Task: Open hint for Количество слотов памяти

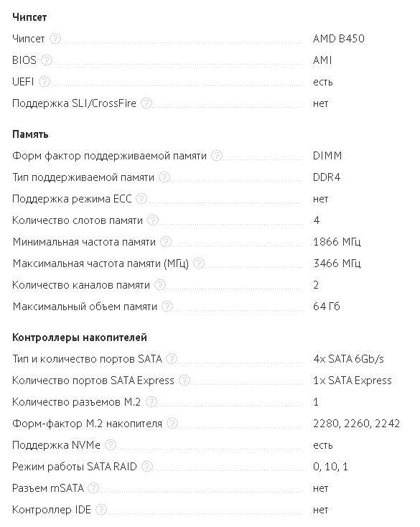Action: click(153, 220)
